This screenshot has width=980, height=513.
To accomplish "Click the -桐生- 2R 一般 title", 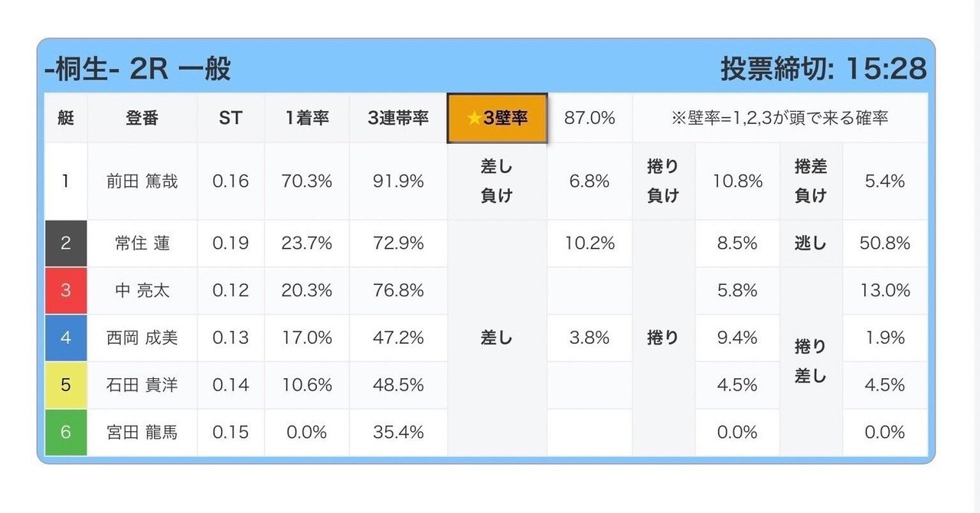I will [x=138, y=70].
